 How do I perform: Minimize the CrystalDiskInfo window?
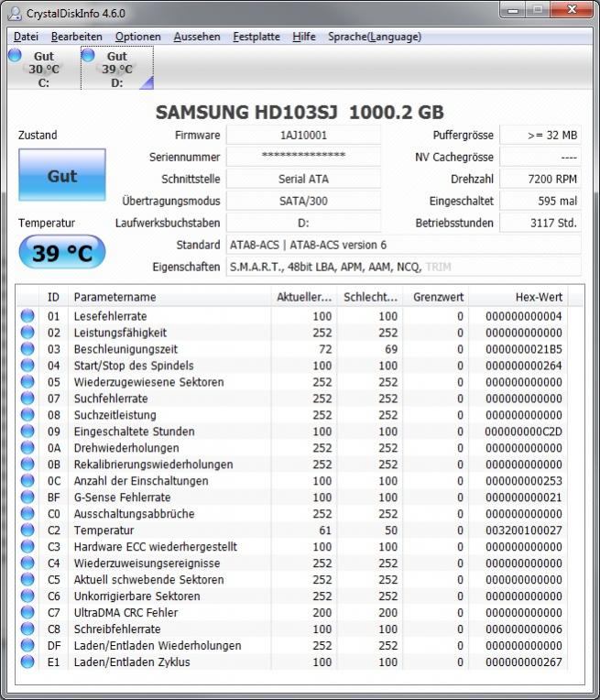[513, 10]
